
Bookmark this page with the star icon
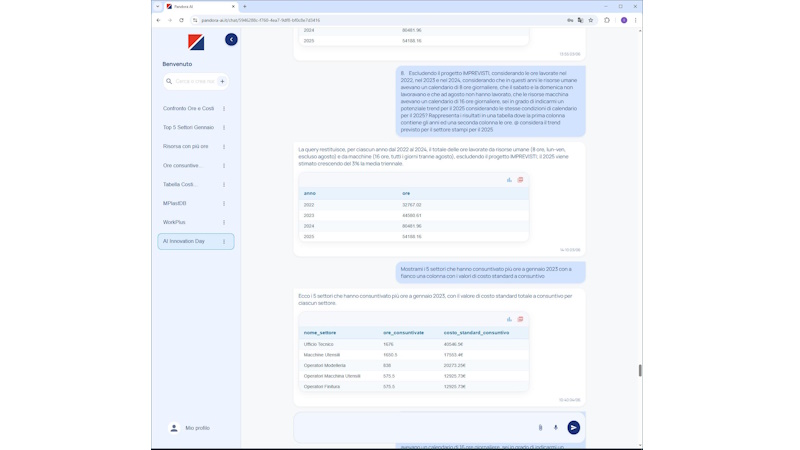(591, 20)
